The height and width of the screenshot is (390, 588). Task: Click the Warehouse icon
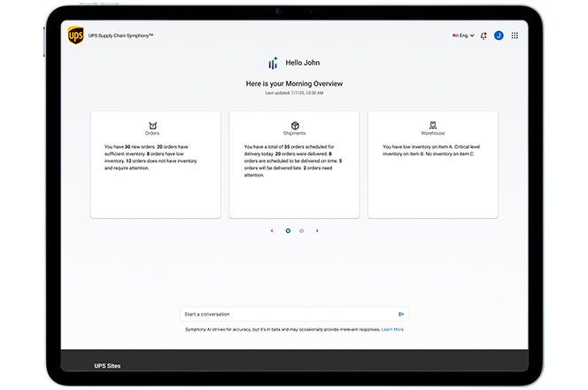[433, 125]
